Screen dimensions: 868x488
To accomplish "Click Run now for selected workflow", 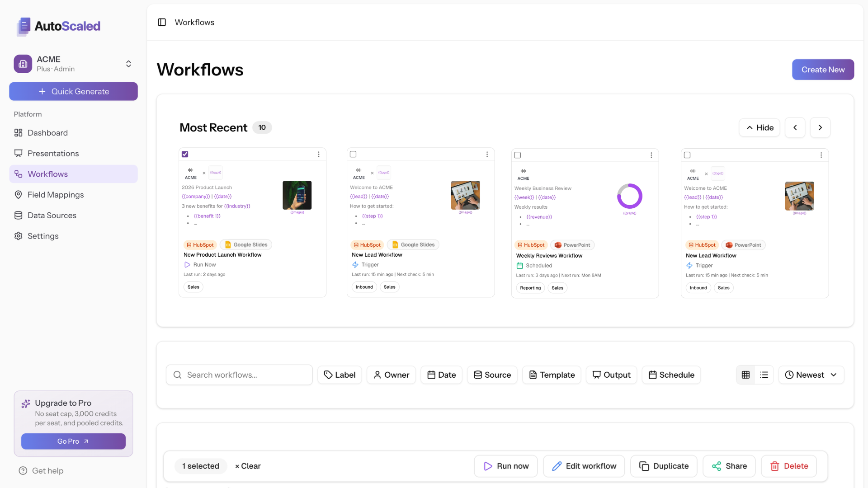I will tap(505, 466).
